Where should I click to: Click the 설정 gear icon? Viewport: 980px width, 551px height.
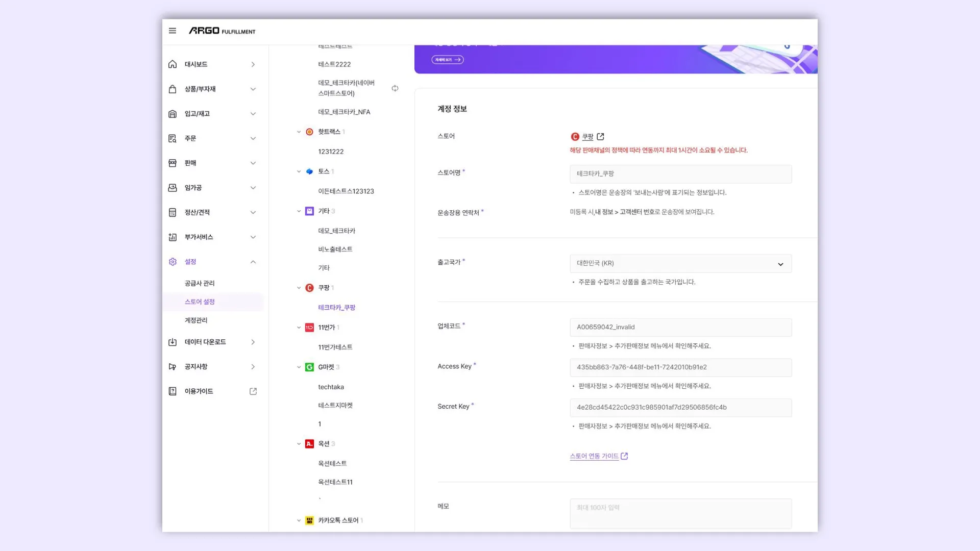coord(173,262)
